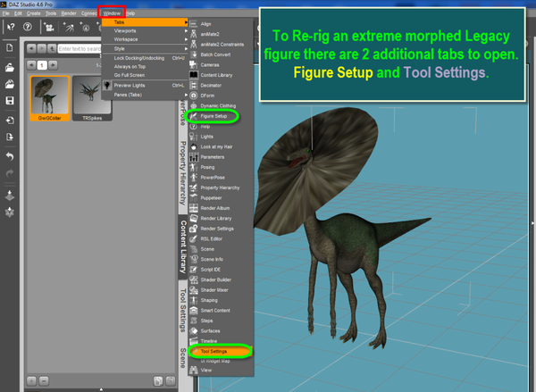Expand the Tabs submenu in Window menu
Screen dimensions: 536x392
coord(145,22)
